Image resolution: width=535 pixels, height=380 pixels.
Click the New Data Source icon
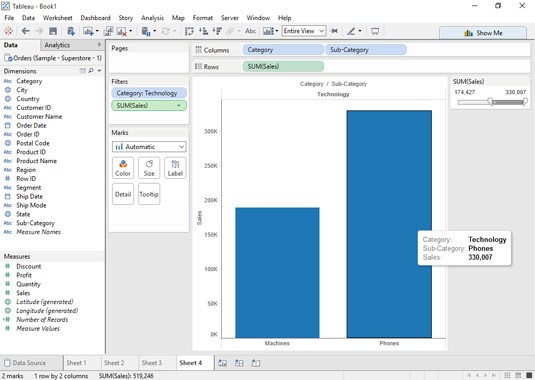[71, 31]
